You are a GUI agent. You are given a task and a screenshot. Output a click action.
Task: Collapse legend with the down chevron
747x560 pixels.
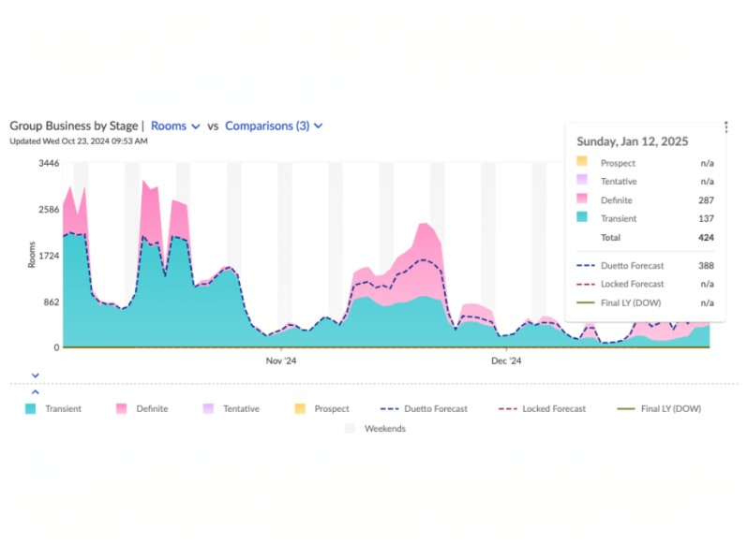click(x=36, y=376)
